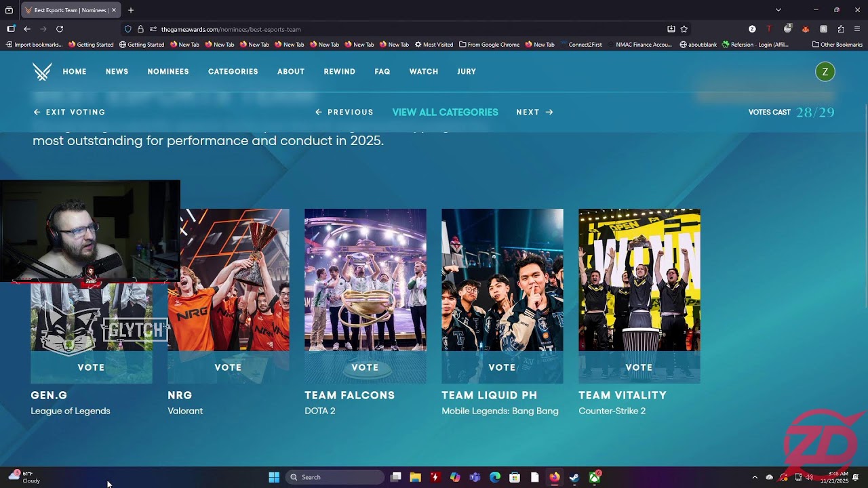The width and height of the screenshot is (868, 488).
Task: Open FAQ in site navigation
Action: pos(382,71)
